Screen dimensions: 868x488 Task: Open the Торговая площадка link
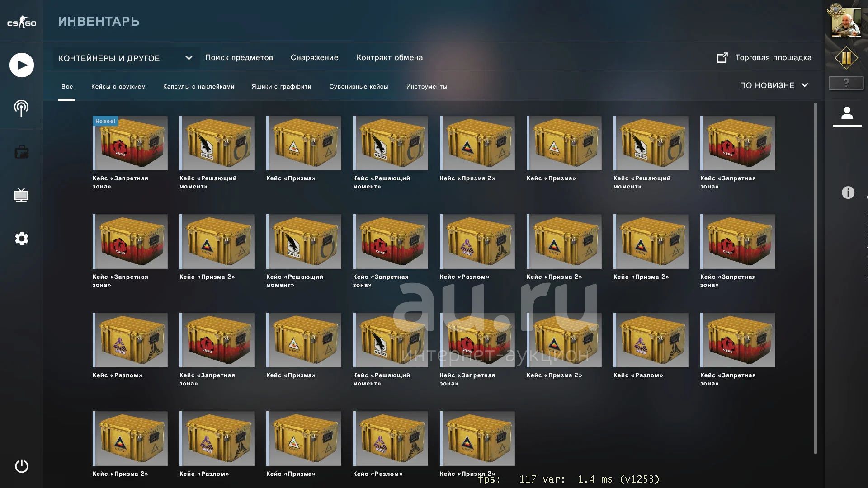click(x=773, y=58)
